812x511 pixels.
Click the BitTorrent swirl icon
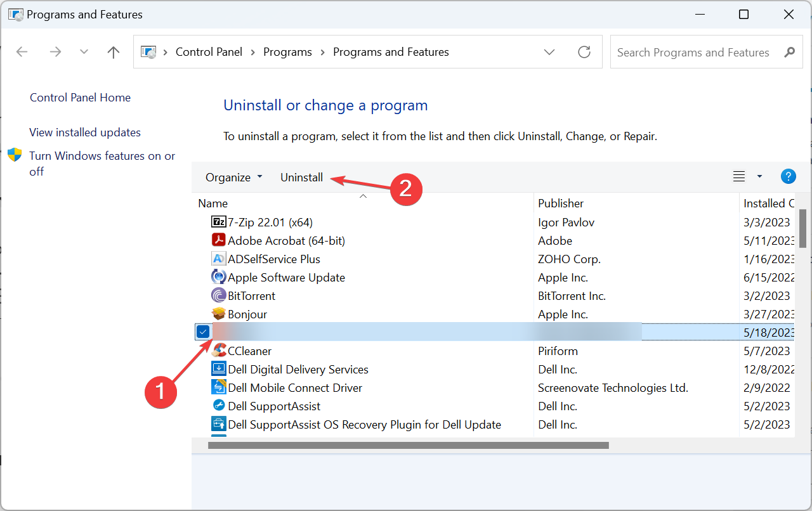pyautogui.click(x=218, y=295)
